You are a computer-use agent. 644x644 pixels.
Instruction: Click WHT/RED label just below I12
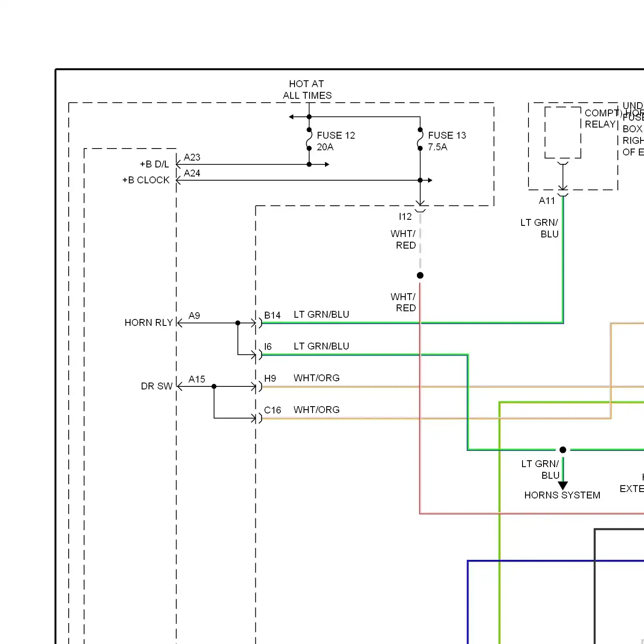[403, 239]
